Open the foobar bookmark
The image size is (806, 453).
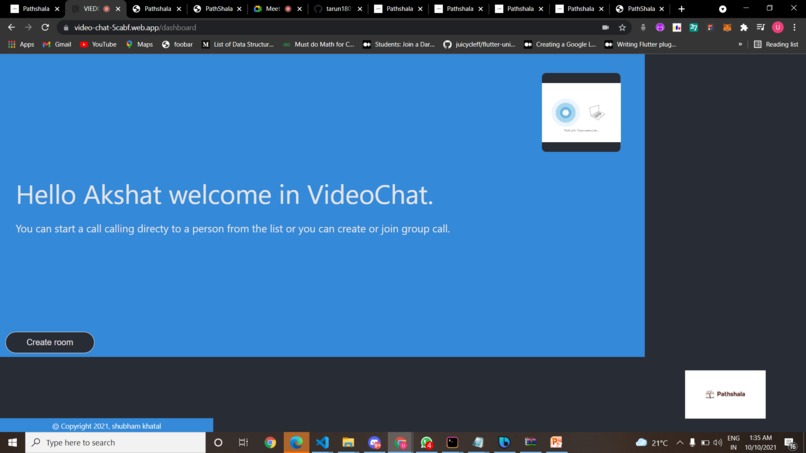click(177, 44)
